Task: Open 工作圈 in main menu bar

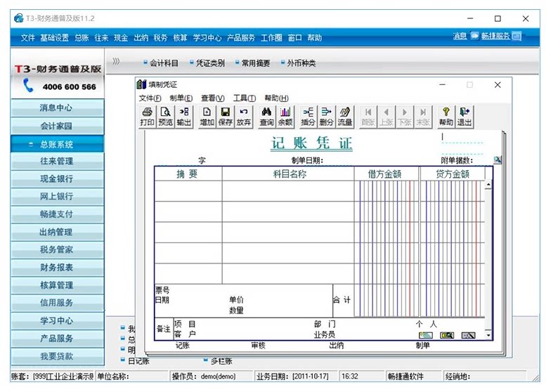Action: 271,38
